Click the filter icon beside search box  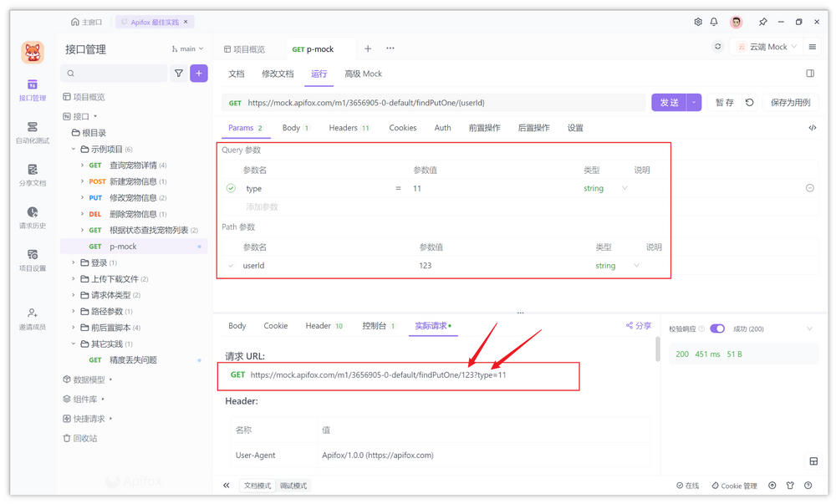pyautogui.click(x=179, y=74)
